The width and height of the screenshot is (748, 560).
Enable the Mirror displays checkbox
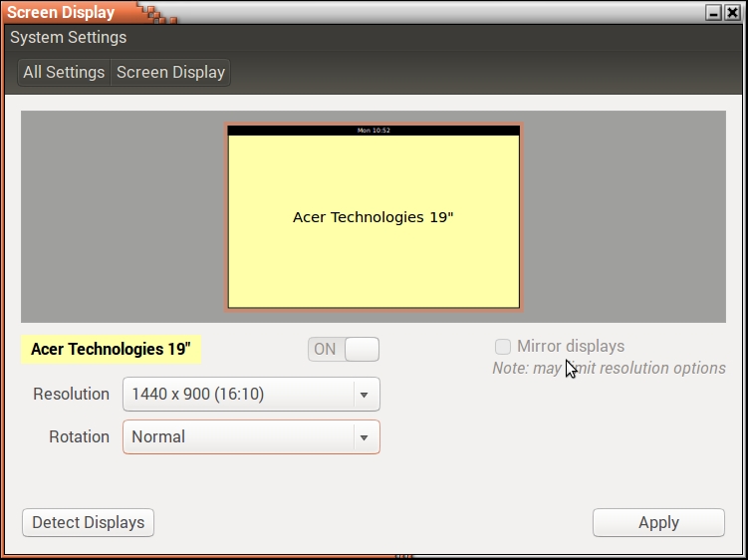click(x=503, y=347)
